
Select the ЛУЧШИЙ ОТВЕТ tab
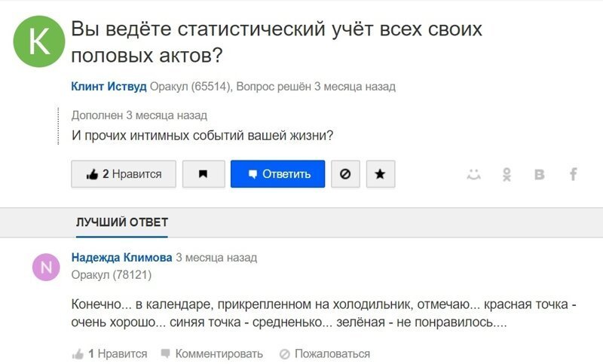[122, 222]
